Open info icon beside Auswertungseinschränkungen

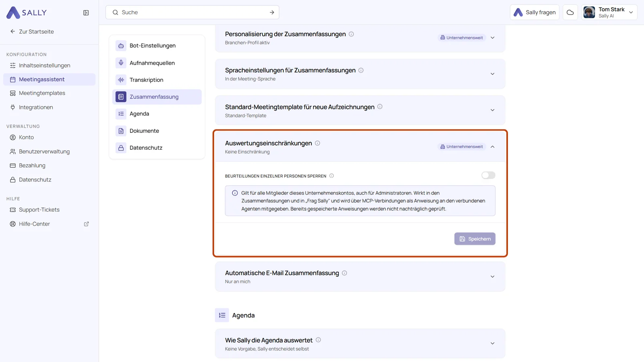pyautogui.click(x=317, y=143)
